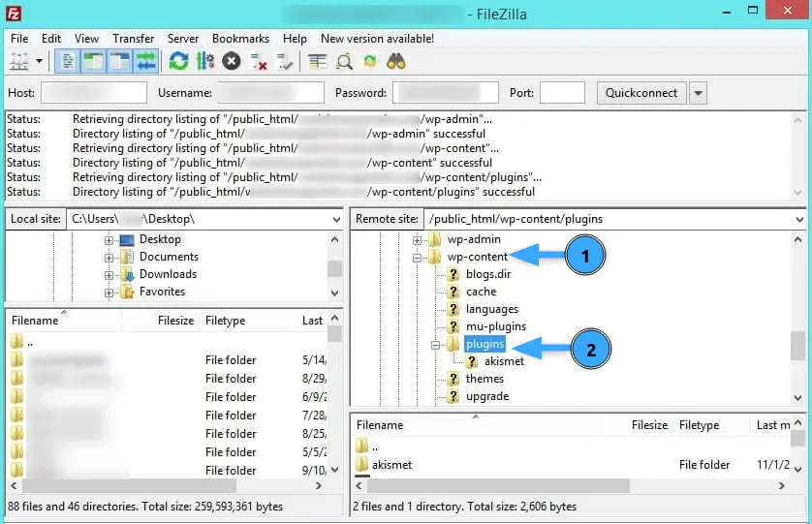Open the View menu
Viewport: 812px width, 524px height.
tap(86, 39)
